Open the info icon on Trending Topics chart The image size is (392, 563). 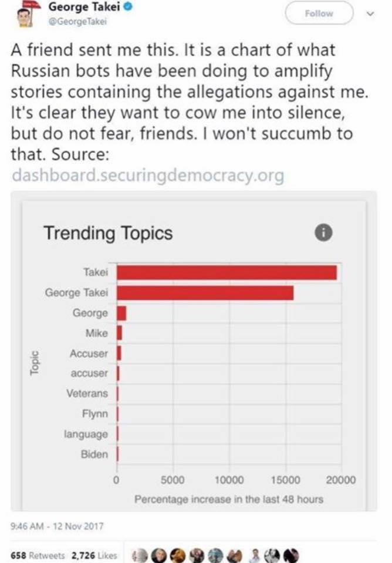(x=323, y=232)
